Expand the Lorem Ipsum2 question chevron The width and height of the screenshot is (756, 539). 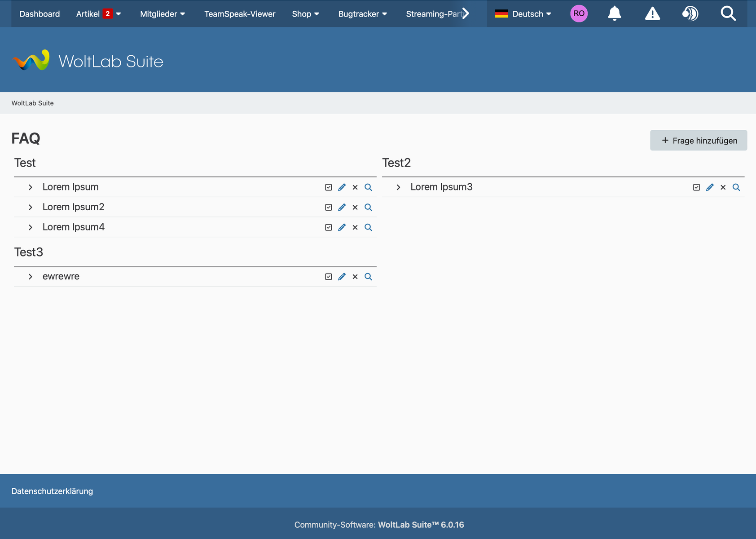point(30,208)
